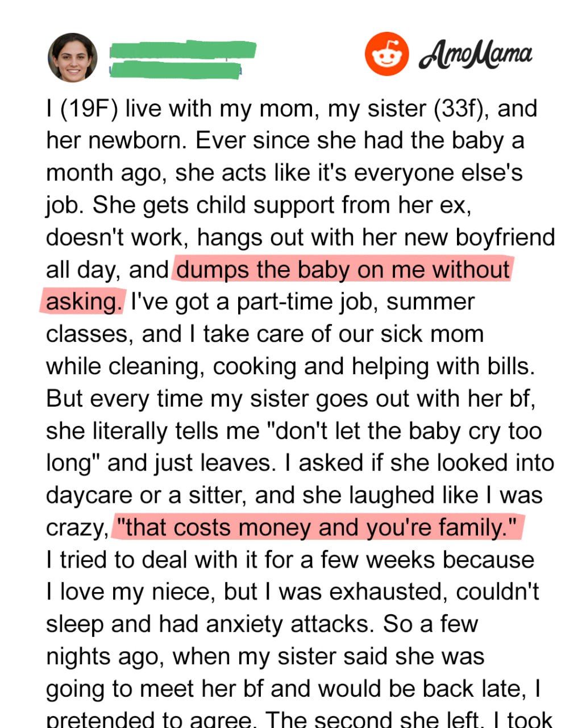Open the poster's profile avatar photo
Image resolution: width=582 pixels, height=728 pixels.
pyautogui.click(x=73, y=57)
